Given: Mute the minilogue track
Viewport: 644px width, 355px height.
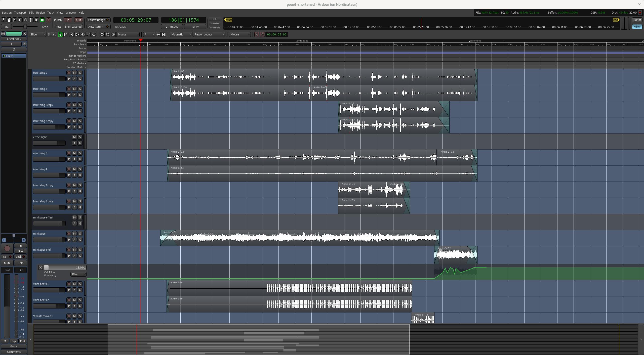Looking at the screenshot, I should tap(74, 234).
